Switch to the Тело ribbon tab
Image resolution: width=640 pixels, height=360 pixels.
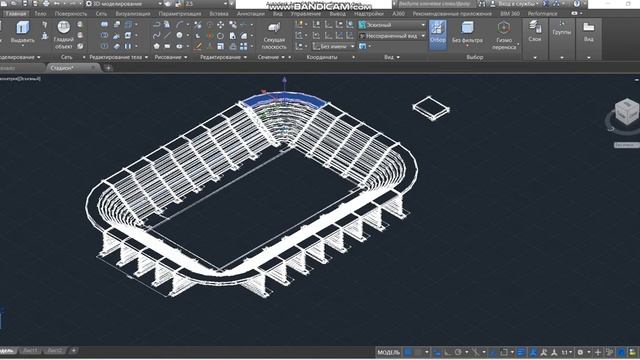40,13
